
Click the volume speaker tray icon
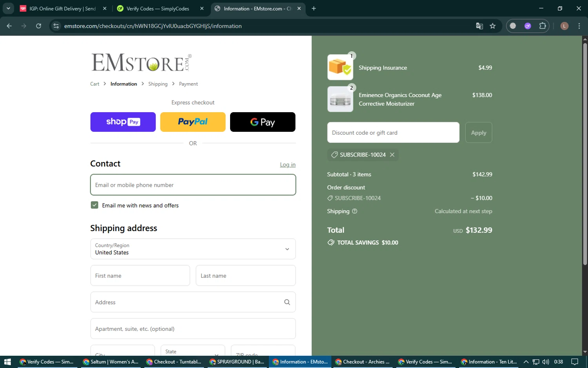pos(546,362)
